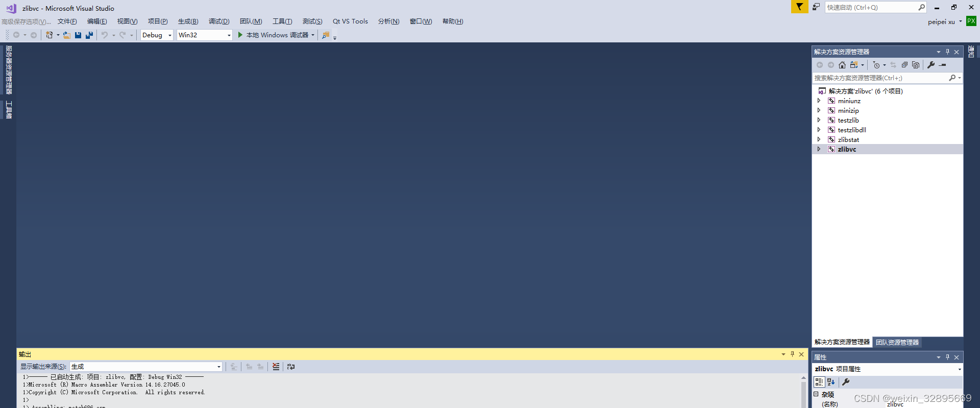Click the Save icon in toolbar
Image resolution: width=980 pixels, height=408 pixels.
78,35
